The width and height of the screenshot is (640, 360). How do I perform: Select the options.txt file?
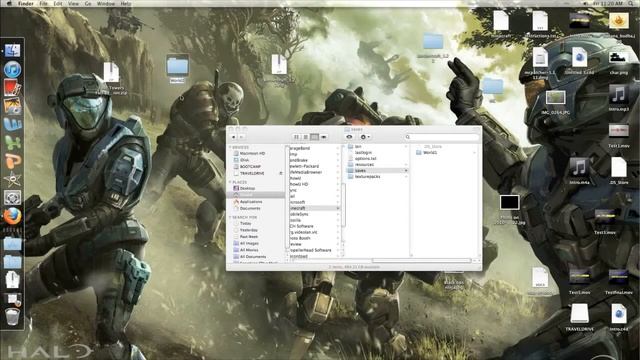tap(377, 159)
